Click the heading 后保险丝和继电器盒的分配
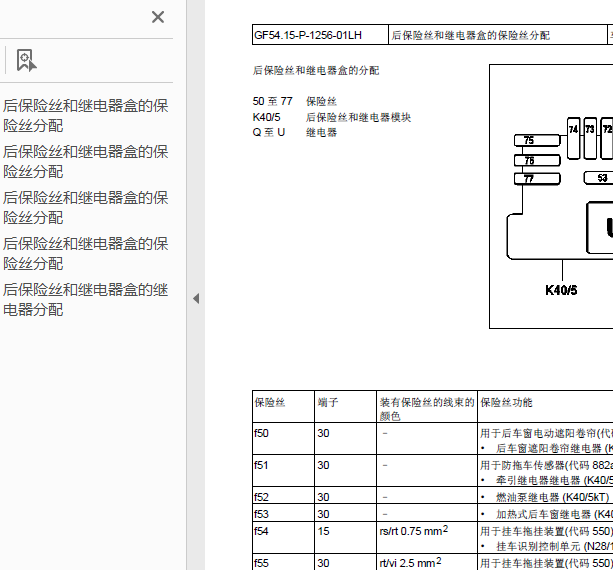This screenshot has width=613, height=570. point(316,70)
